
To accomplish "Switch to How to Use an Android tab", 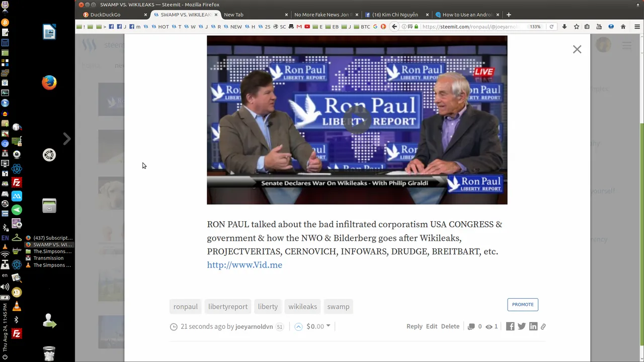I will click(467, 15).
